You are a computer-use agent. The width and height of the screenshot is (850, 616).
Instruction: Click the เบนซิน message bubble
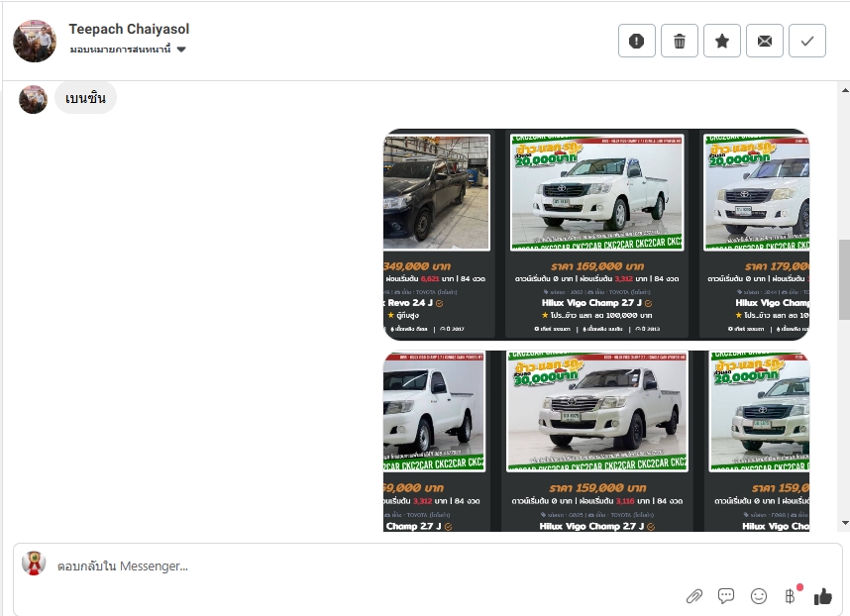(85, 98)
